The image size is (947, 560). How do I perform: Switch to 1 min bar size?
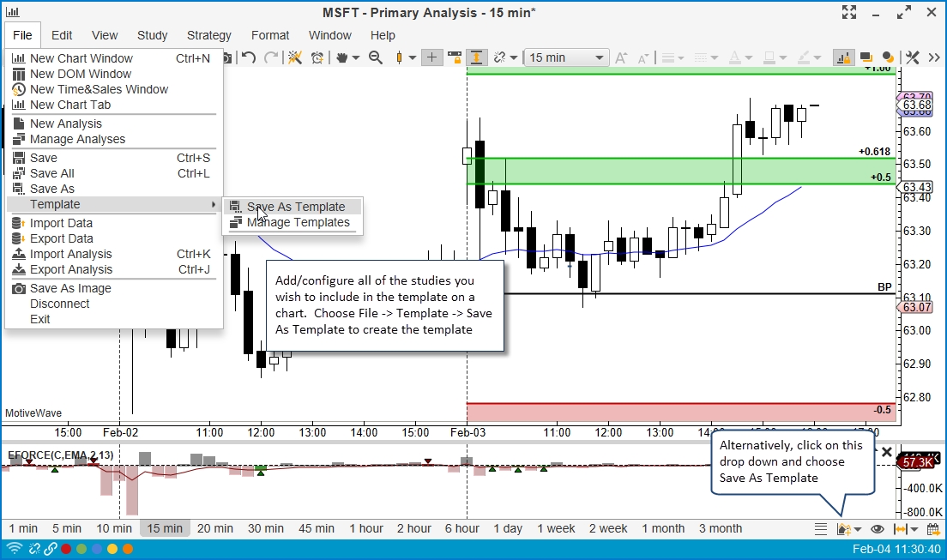[23, 528]
